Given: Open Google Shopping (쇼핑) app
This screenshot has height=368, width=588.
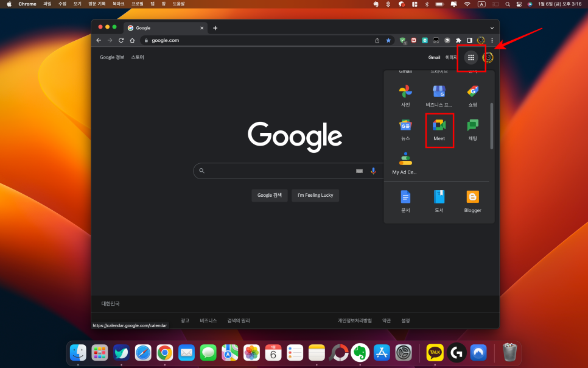Looking at the screenshot, I should (x=472, y=96).
